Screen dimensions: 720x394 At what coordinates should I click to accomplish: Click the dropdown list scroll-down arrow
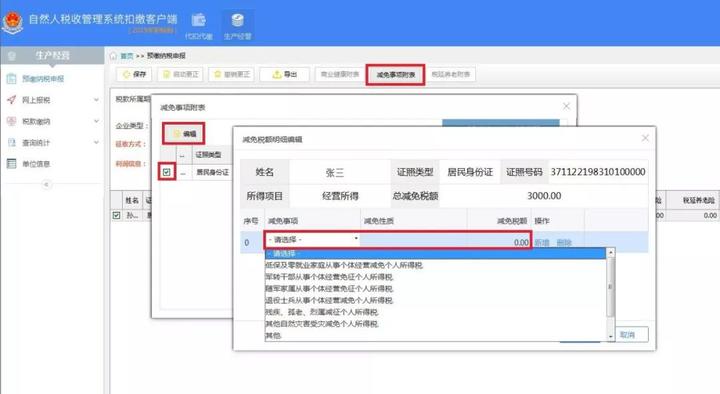pos(610,337)
